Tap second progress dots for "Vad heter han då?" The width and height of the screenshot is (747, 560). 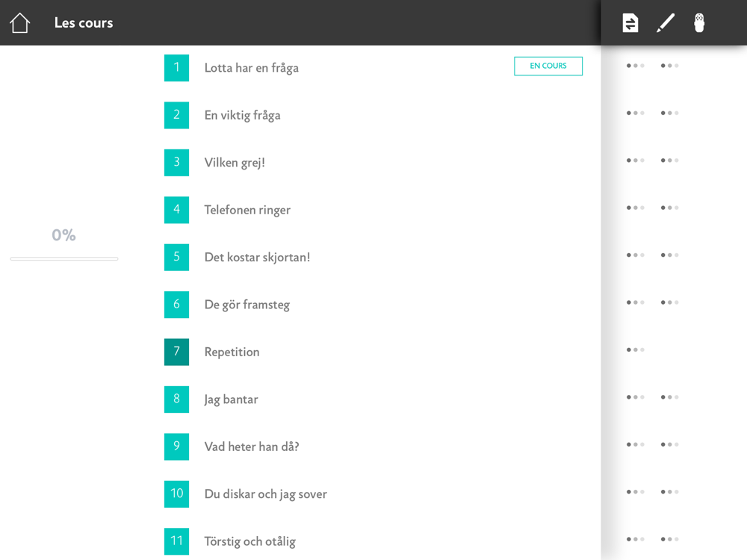670,445
